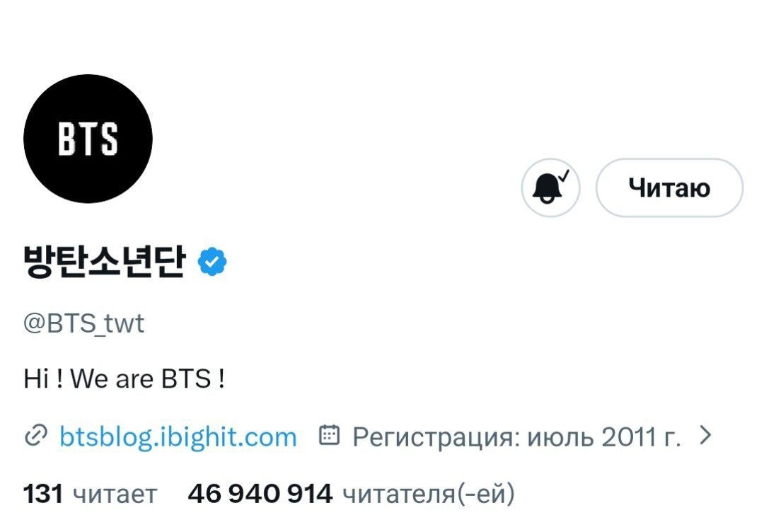Click the registration date июль 2011 text
The height and width of the screenshot is (532, 764).
tap(604, 436)
